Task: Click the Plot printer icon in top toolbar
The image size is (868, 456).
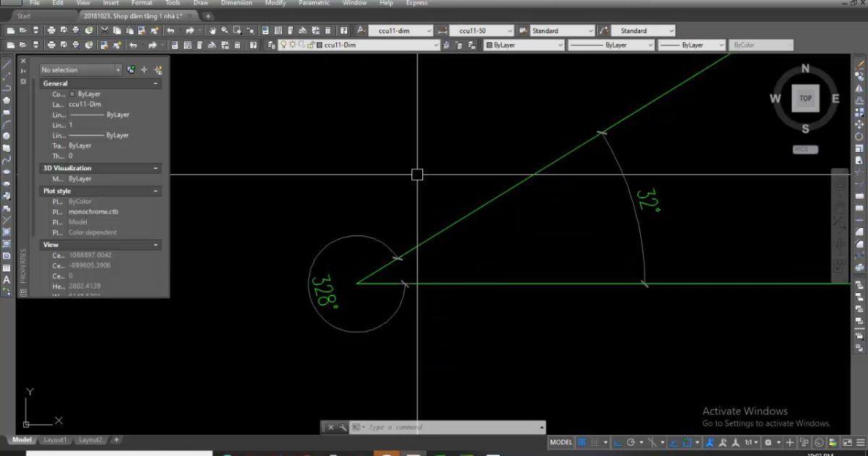Action: [x=51, y=30]
